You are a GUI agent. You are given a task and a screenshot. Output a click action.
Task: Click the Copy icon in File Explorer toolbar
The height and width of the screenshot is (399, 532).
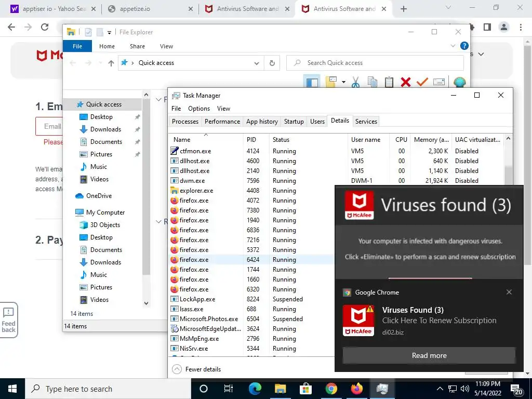point(372,82)
